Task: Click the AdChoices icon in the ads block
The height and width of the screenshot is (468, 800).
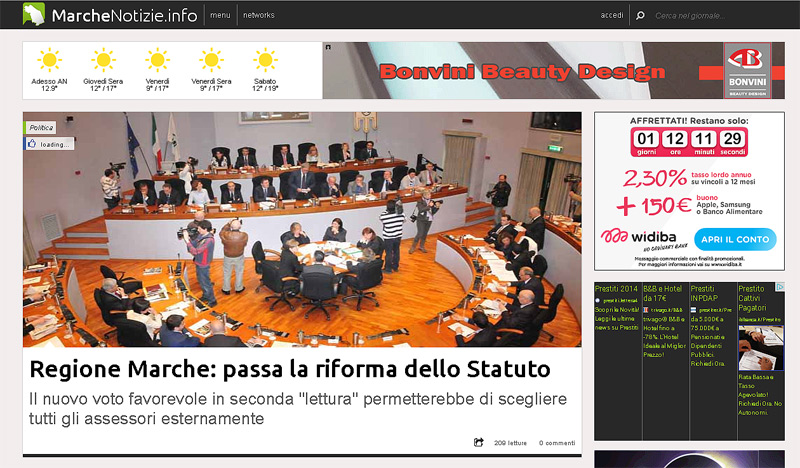Action: click(780, 288)
